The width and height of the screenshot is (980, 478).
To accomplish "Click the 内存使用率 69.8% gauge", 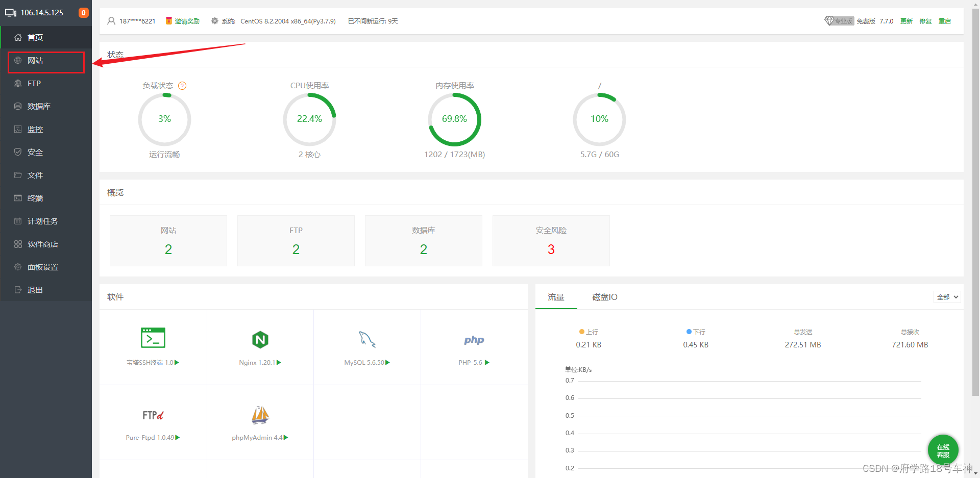I will (x=454, y=119).
